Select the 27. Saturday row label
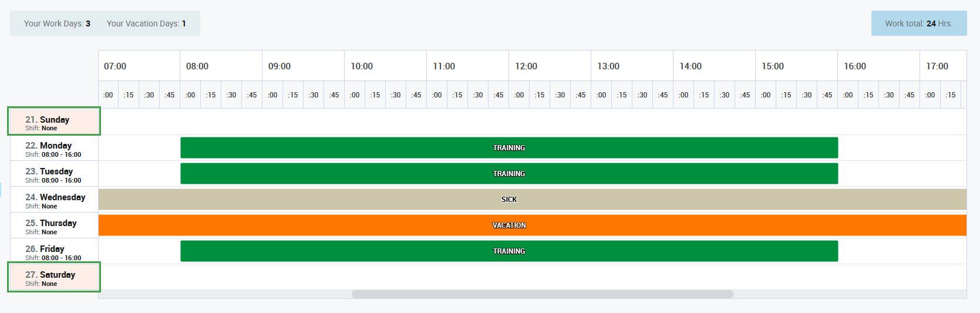The height and width of the screenshot is (313, 980). (54, 277)
